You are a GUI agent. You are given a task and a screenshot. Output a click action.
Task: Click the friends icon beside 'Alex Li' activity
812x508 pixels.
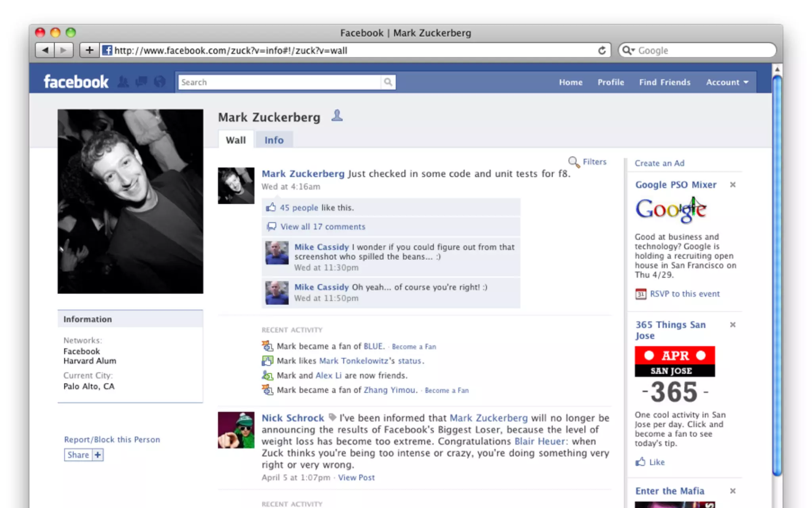[268, 375]
